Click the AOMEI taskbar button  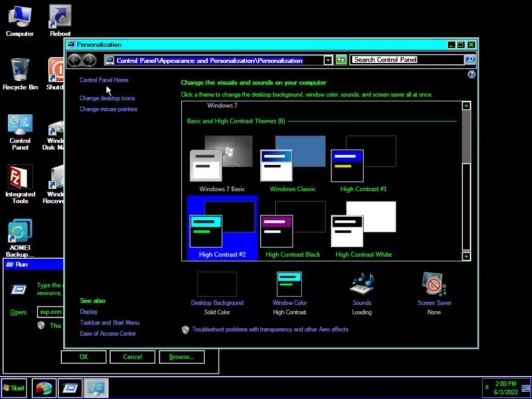[45, 388]
